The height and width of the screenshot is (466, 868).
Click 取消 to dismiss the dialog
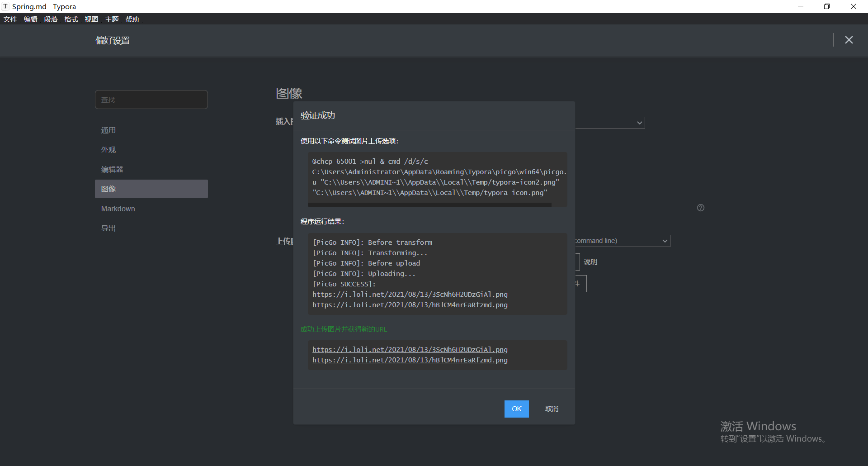pyautogui.click(x=552, y=409)
